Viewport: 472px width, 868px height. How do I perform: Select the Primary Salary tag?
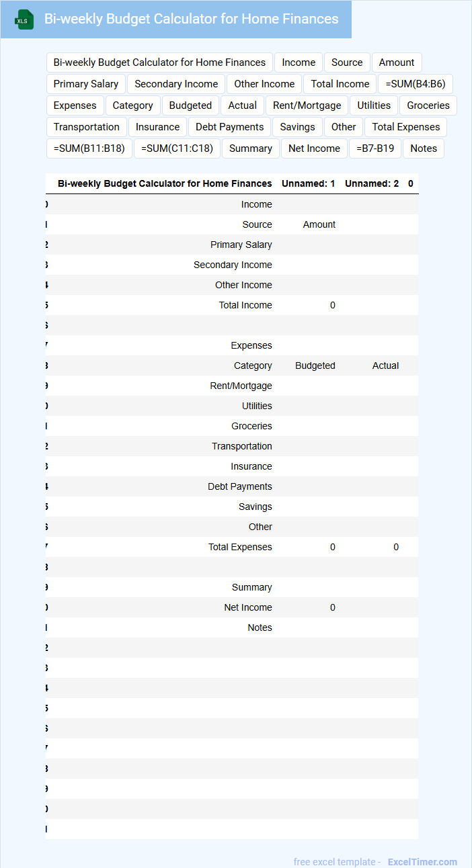pyautogui.click(x=86, y=84)
